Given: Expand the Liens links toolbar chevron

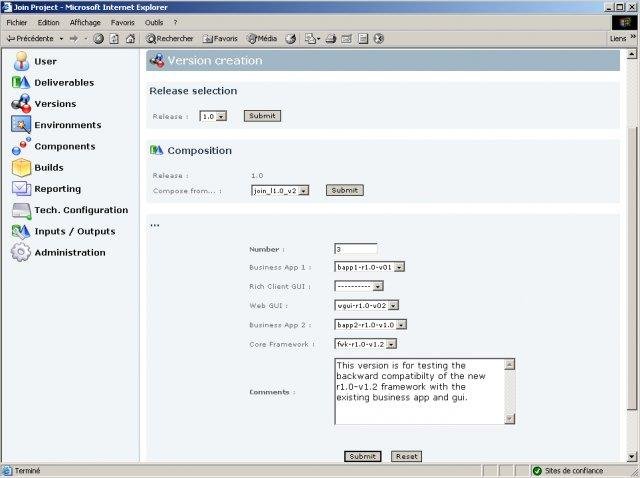Looking at the screenshot, I should pyautogui.click(x=633, y=37).
